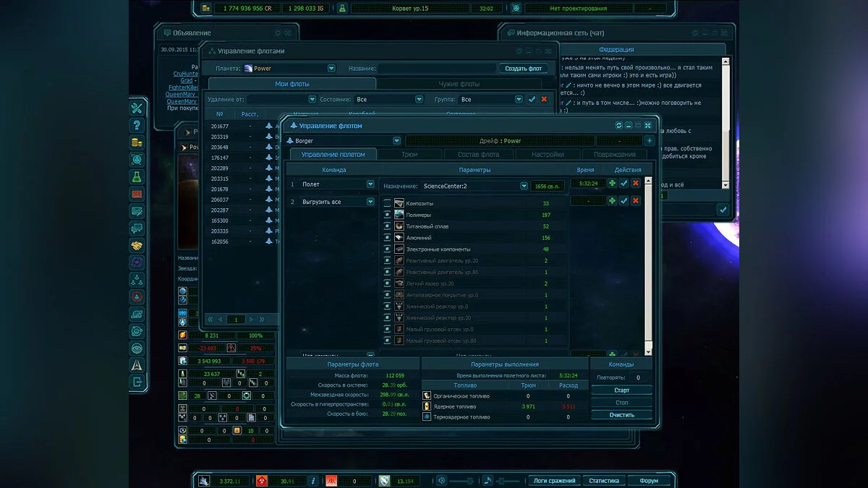868x488 pixels.
Task: Delete Полет command with red X
Action: (x=635, y=184)
